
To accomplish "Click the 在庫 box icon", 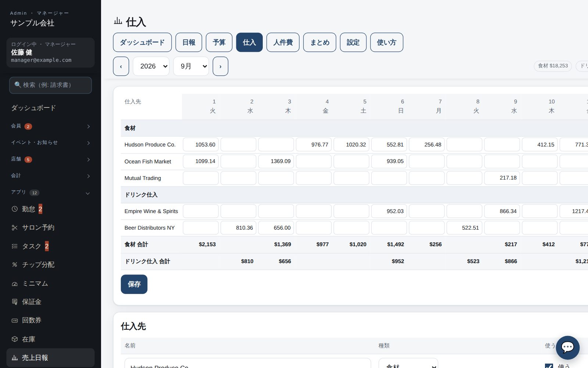I will coord(15,339).
